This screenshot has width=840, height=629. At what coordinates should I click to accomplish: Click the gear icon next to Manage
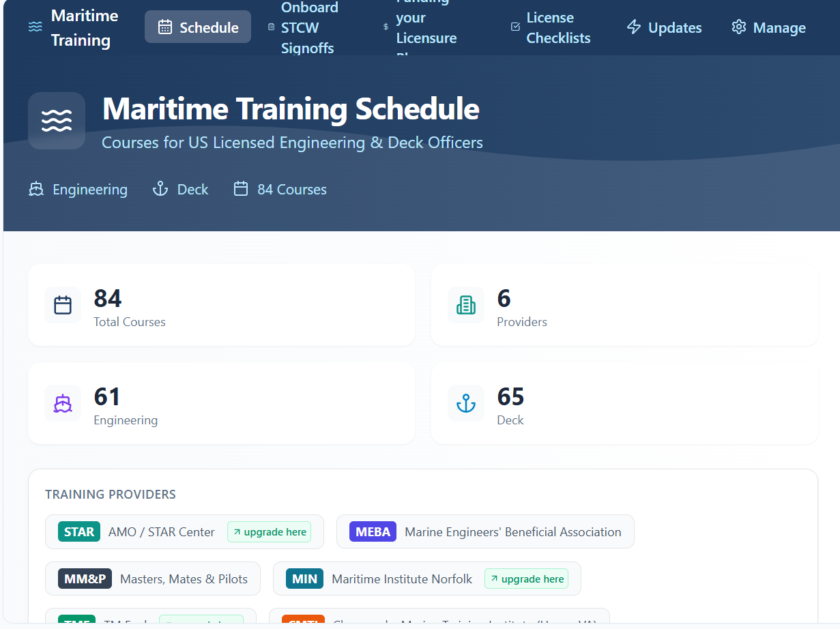coord(738,27)
